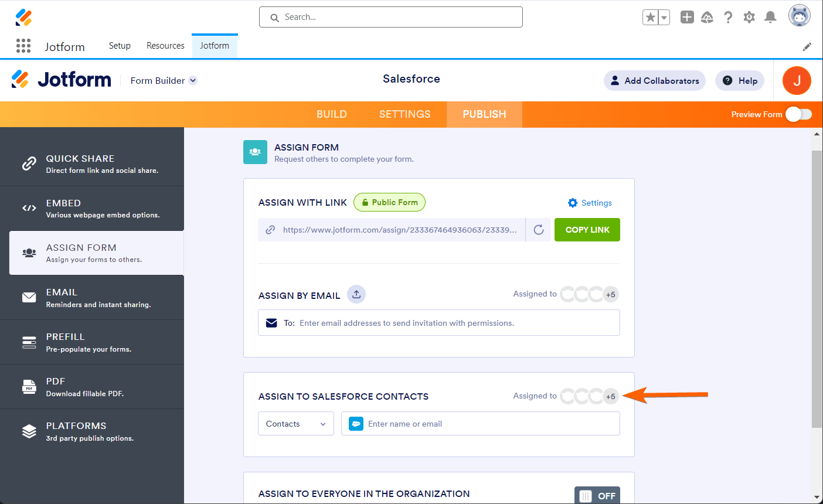
Task: Open Salesforce Help question mark icon
Action: pyautogui.click(x=728, y=18)
